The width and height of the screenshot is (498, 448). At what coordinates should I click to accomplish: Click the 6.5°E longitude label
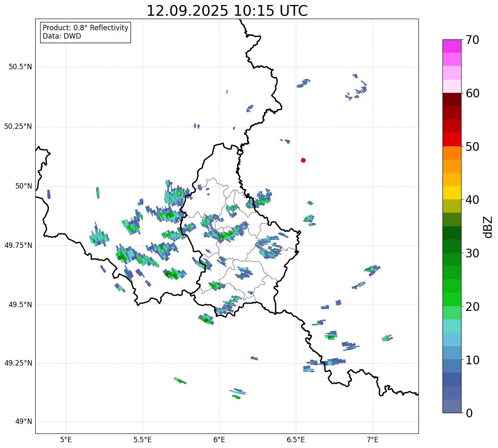(x=296, y=439)
